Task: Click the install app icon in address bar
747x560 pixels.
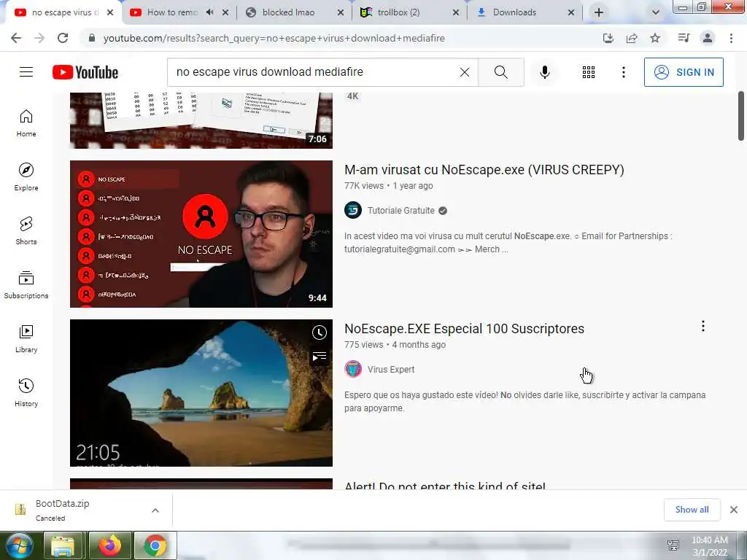Action: pyautogui.click(x=608, y=38)
